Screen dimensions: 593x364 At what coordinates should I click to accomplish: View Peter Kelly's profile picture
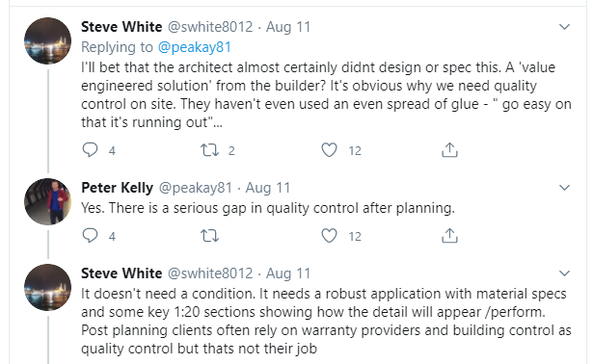47,201
